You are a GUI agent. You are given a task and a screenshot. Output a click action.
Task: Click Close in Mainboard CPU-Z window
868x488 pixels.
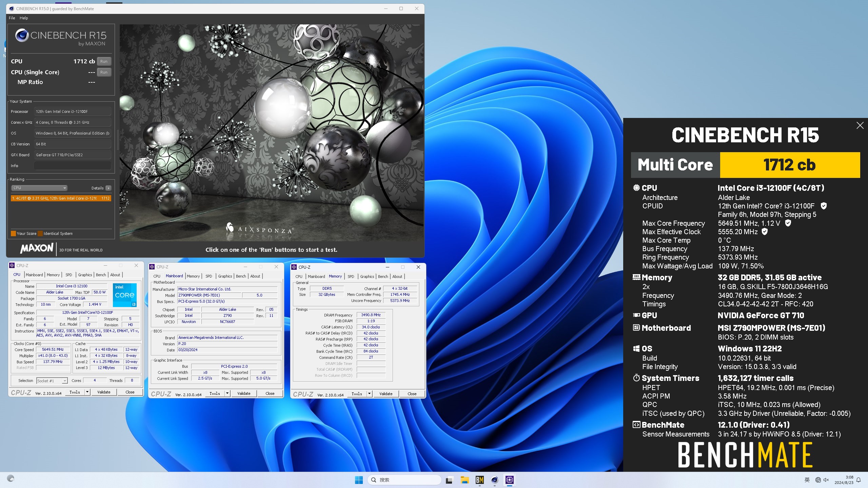click(x=270, y=393)
